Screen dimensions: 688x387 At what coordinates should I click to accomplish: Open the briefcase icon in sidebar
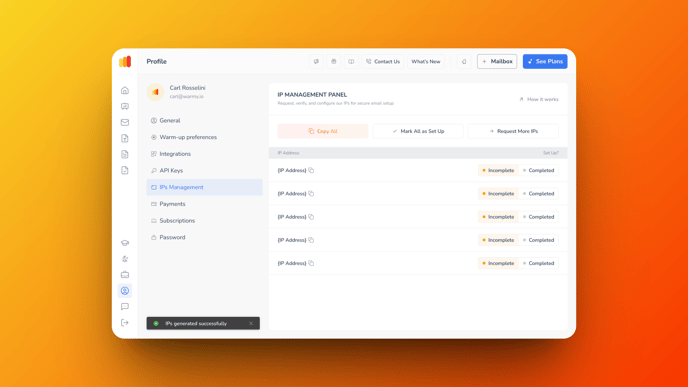[125, 275]
